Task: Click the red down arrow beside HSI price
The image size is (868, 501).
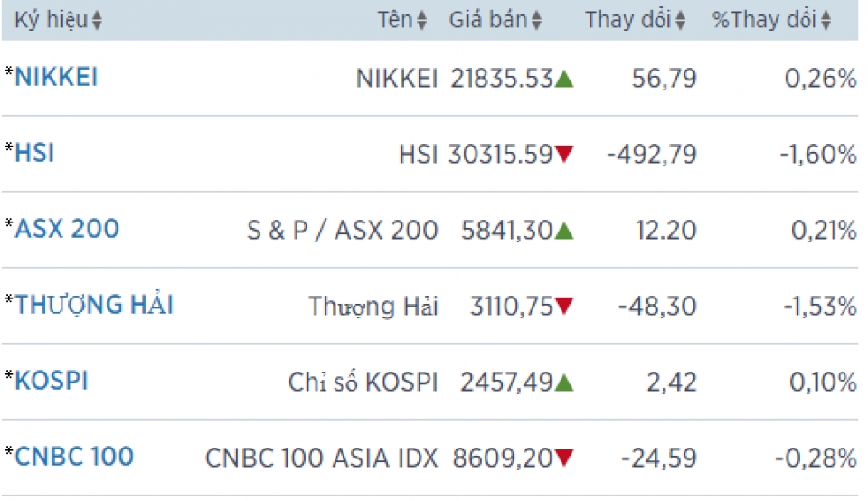Action: [x=565, y=156]
